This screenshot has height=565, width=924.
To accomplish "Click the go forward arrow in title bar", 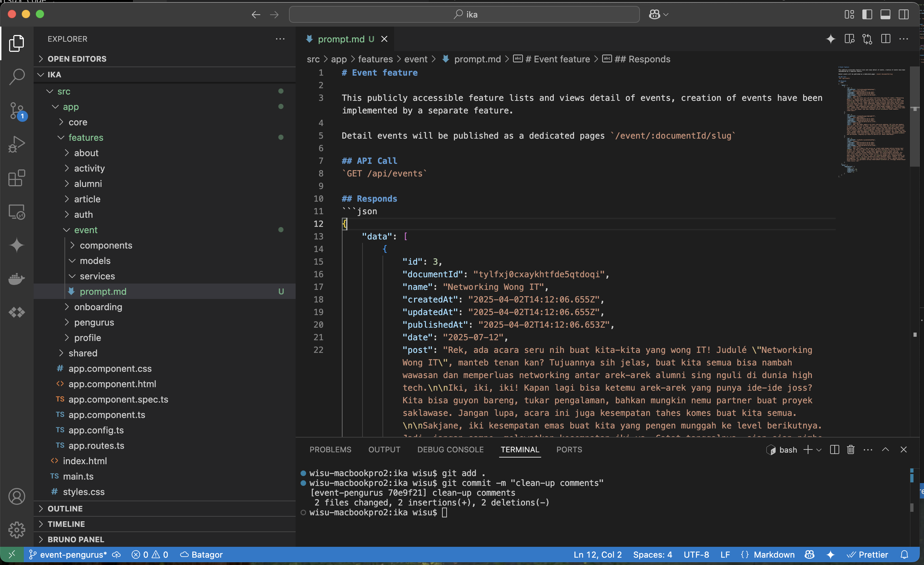I will (275, 15).
